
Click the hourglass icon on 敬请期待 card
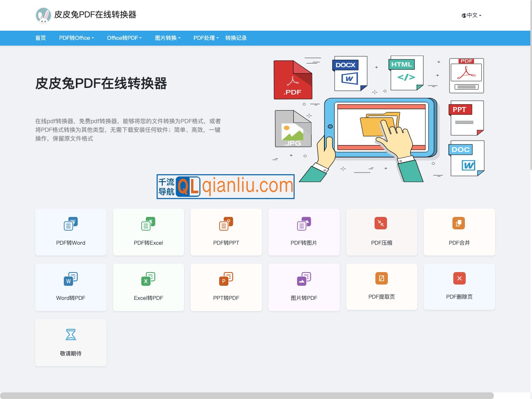click(x=70, y=334)
